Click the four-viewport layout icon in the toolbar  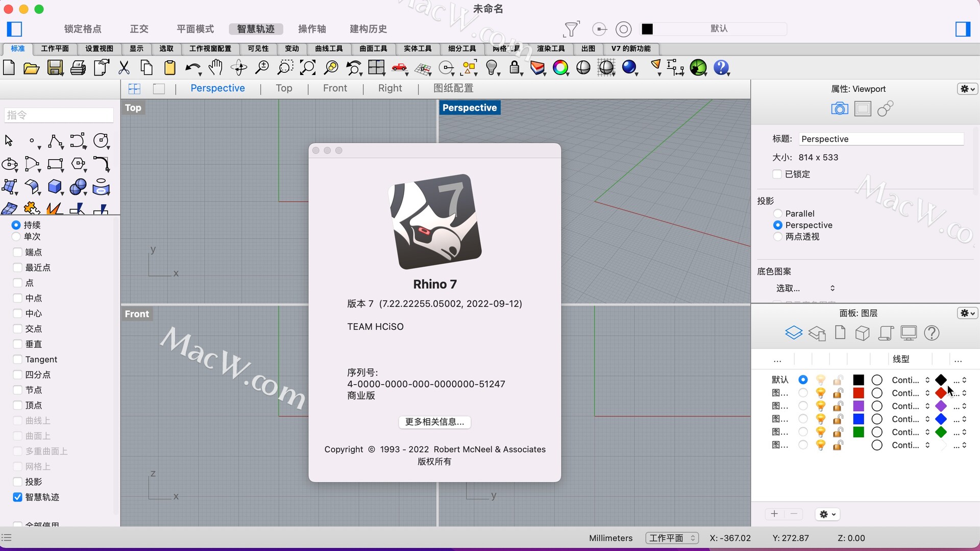tap(377, 67)
